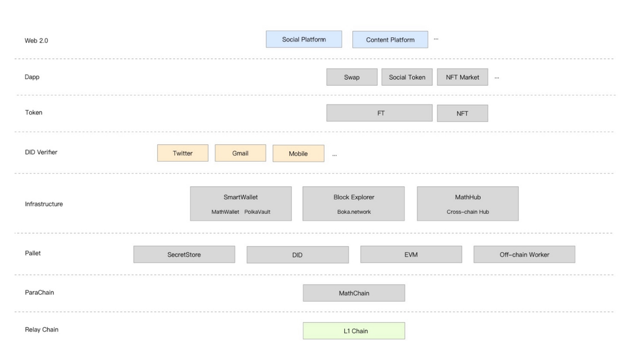
Task: Select the Social Token block
Action: [x=407, y=77]
